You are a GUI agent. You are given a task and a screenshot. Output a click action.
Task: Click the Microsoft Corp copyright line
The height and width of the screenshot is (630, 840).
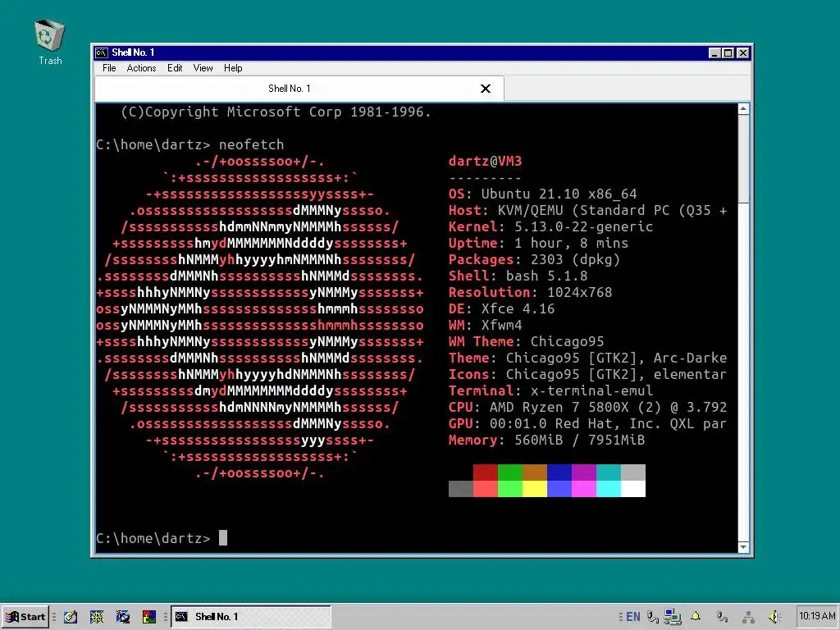[x=276, y=112]
